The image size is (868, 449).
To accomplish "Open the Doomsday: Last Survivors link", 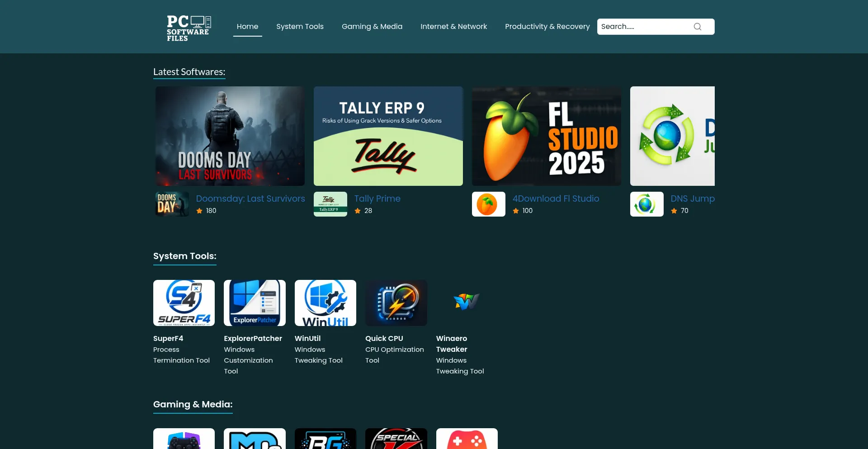I will click(x=250, y=199).
